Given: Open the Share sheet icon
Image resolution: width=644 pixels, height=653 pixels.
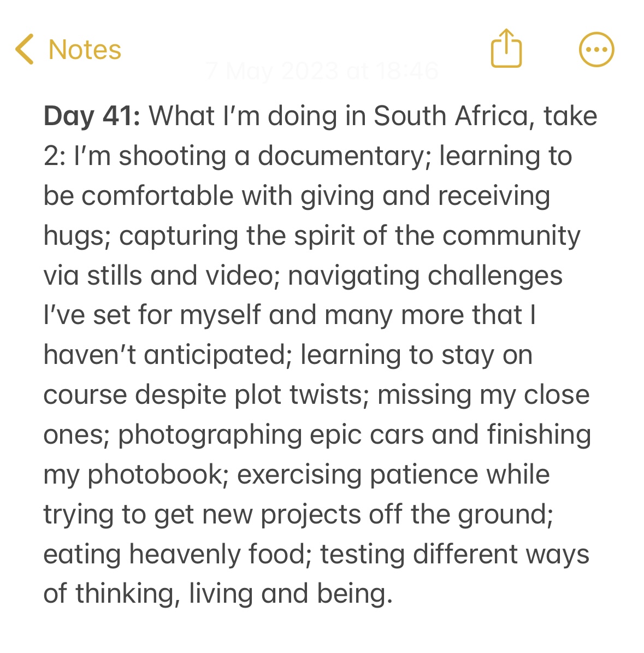Looking at the screenshot, I should coord(506,48).
